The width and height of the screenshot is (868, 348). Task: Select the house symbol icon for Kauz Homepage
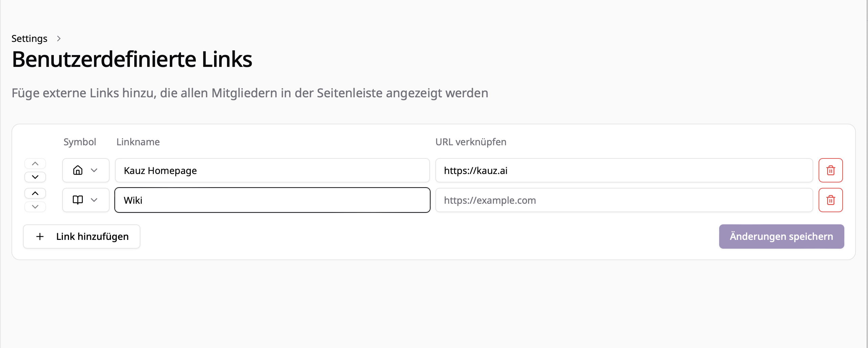[x=78, y=170]
